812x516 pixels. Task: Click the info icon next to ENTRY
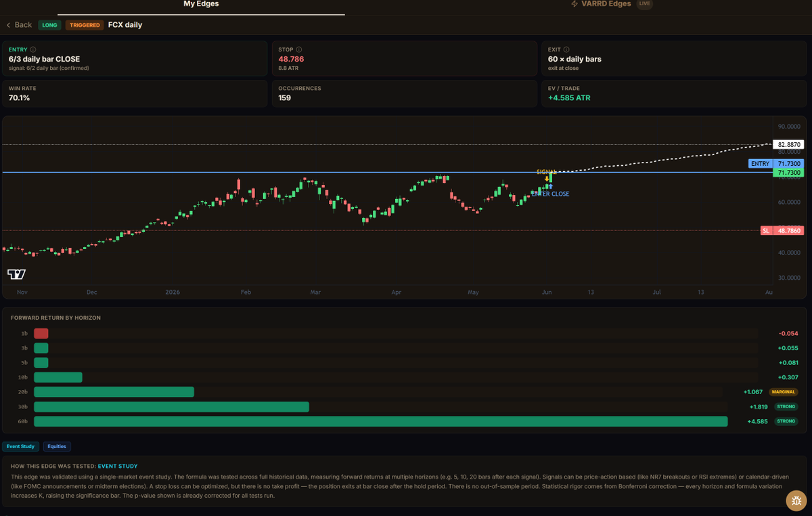(33, 49)
